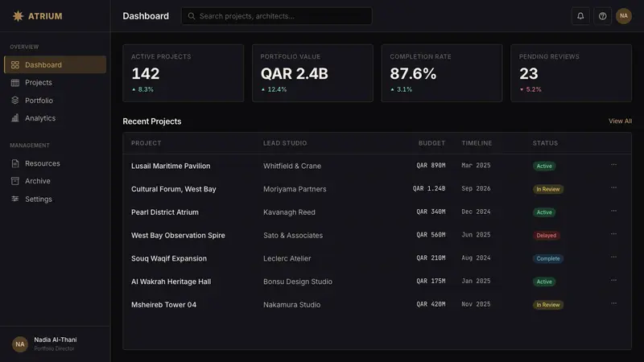The height and width of the screenshot is (362, 644).
Task: Select project name Msheireb Tower 04
Action: 163,305
